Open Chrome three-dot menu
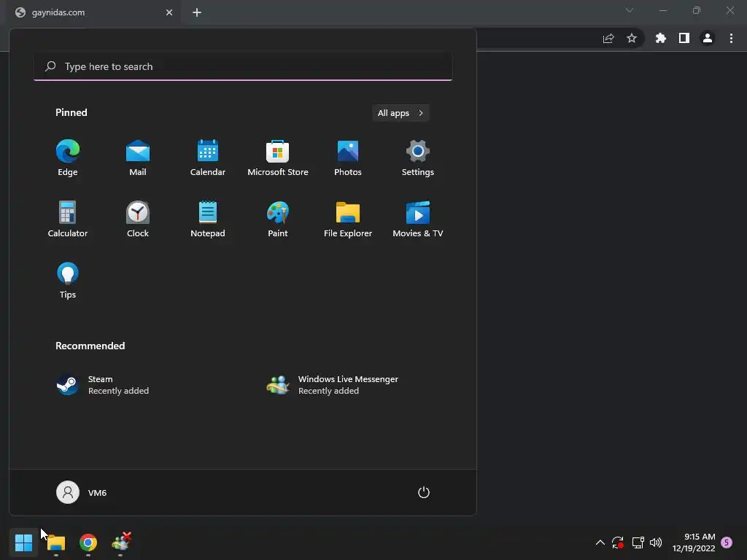 [x=731, y=38]
